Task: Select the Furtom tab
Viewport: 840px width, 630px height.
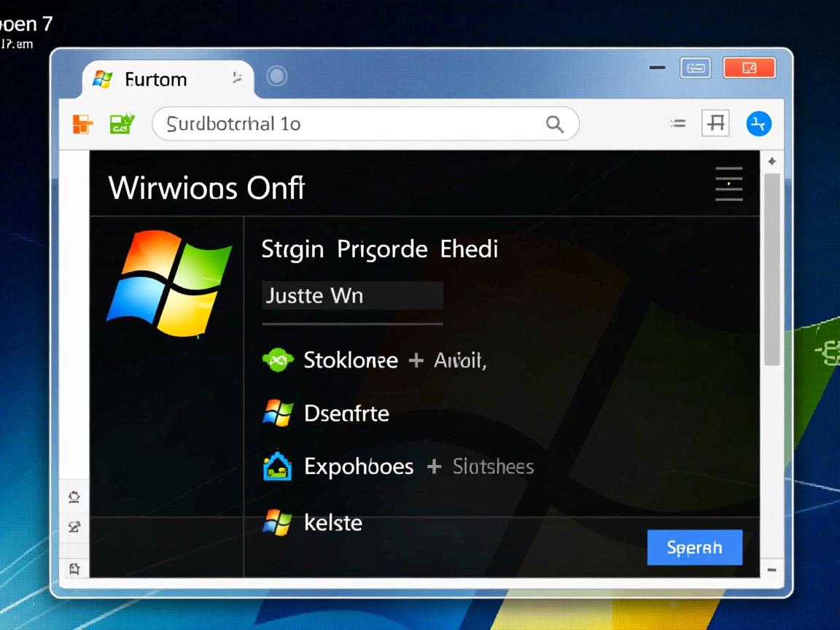Action: pos(155,79)
